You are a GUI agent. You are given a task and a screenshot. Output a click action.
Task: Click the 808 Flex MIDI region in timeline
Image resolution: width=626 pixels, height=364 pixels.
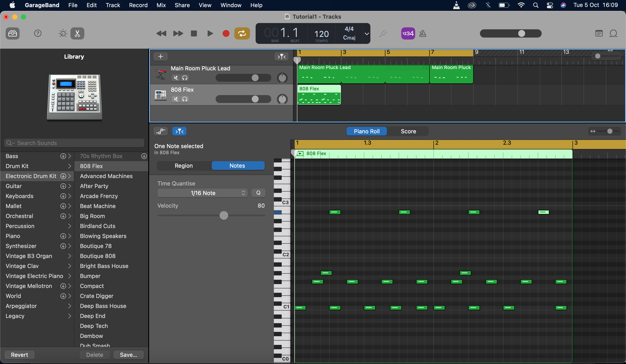319,94
